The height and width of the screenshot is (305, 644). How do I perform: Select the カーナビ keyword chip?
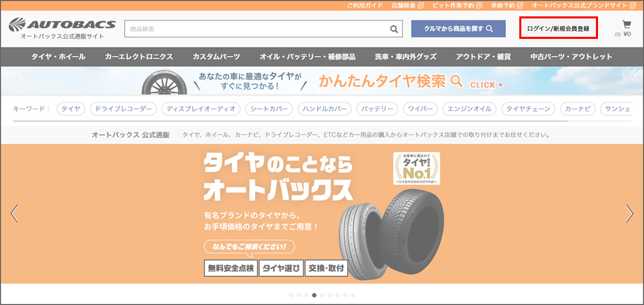point(578,109)
